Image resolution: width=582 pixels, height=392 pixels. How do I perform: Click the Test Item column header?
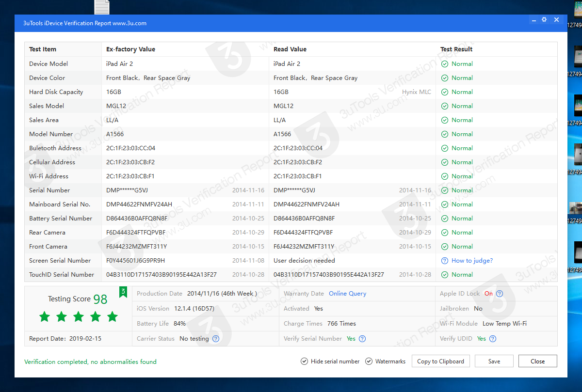43,49
